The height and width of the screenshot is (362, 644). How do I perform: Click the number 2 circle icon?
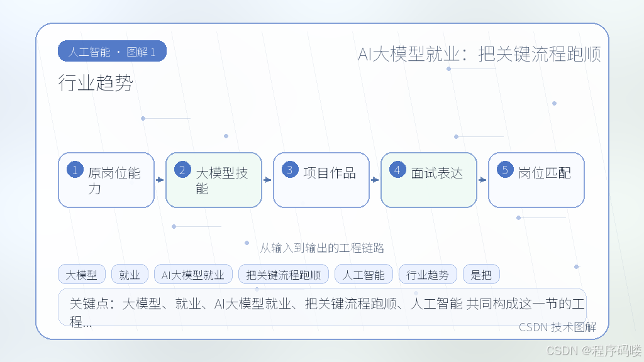pos(182,170)
